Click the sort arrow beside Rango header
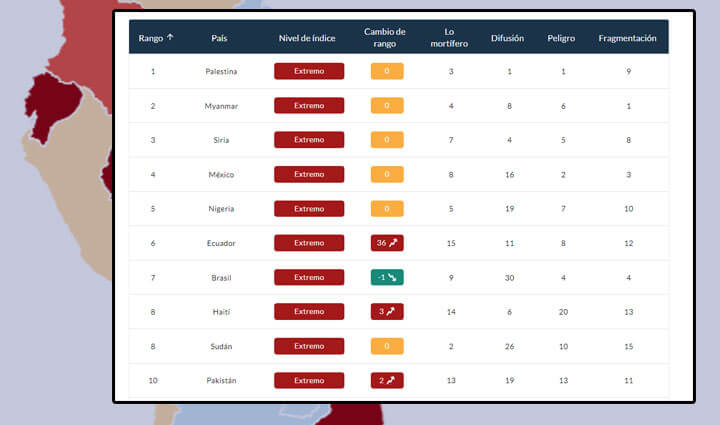 170,37
